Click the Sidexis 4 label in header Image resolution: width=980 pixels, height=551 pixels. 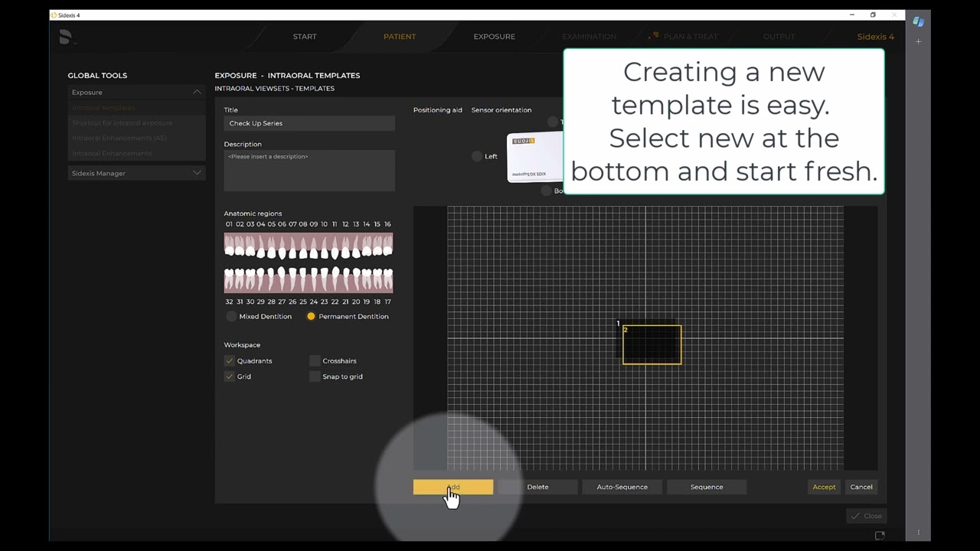click(876, 37)
